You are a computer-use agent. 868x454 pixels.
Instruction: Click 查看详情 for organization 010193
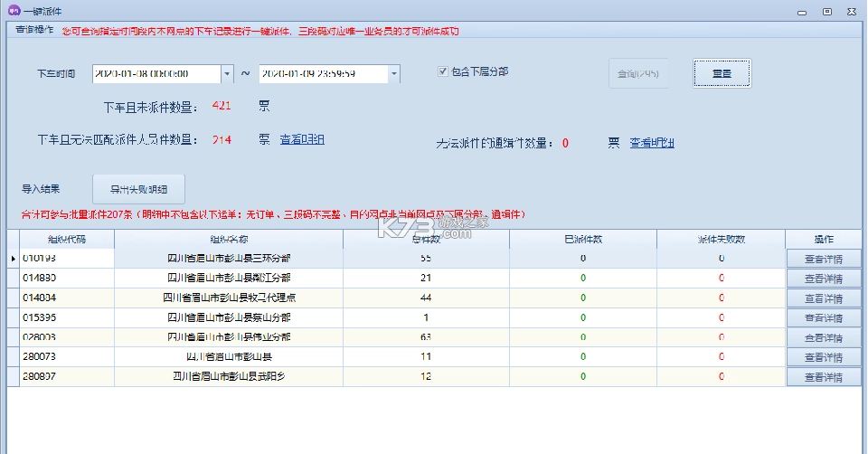(823, 259)
